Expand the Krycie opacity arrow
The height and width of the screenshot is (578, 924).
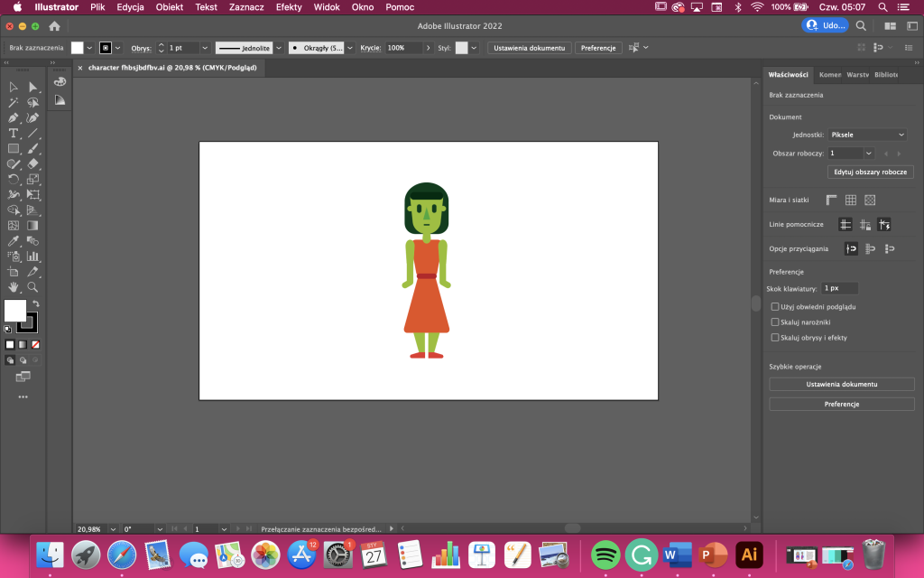point(428,48)
